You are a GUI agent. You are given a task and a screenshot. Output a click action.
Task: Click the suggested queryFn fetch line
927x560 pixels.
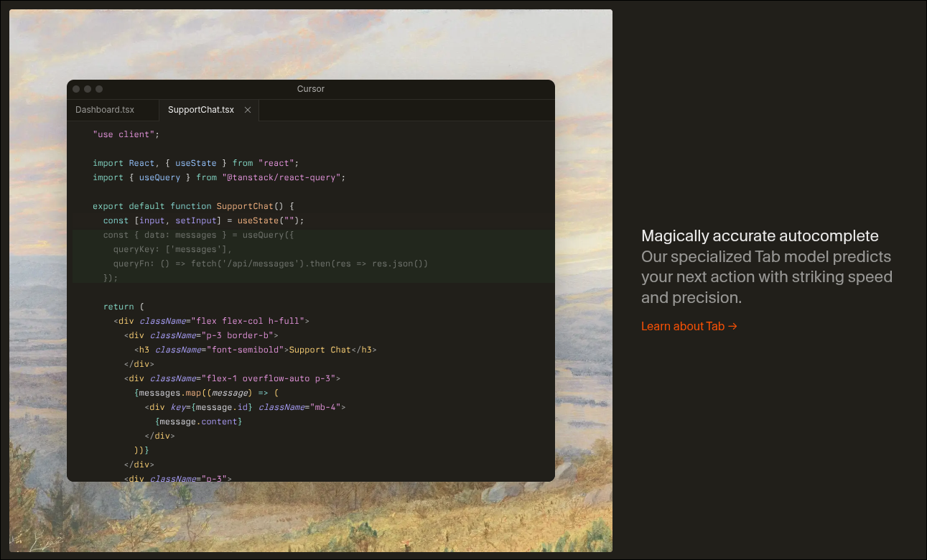point(270,263)
